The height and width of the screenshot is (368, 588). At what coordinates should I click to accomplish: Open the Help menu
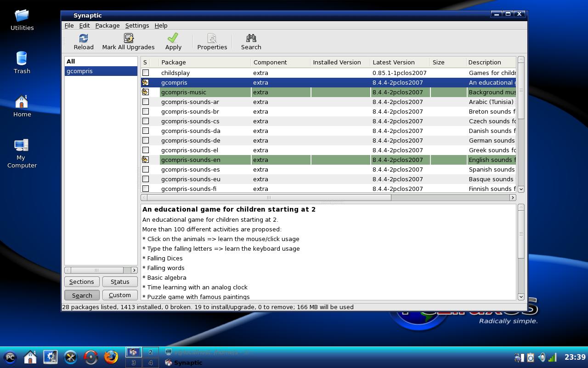161,25
